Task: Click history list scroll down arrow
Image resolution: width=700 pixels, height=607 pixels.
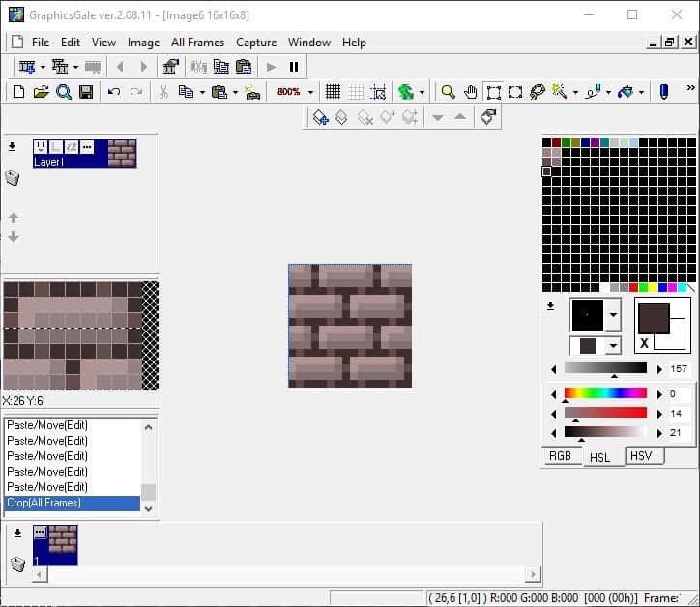Action: tap(149, 508)
